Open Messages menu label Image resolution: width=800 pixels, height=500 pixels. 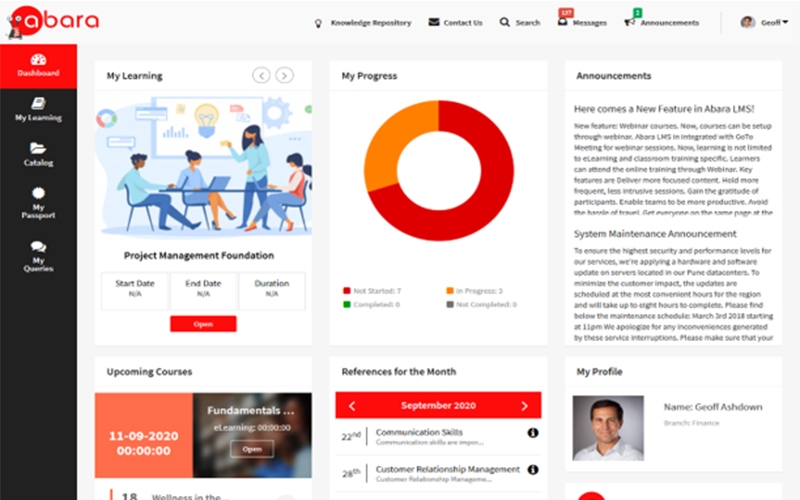coord(589,23)
